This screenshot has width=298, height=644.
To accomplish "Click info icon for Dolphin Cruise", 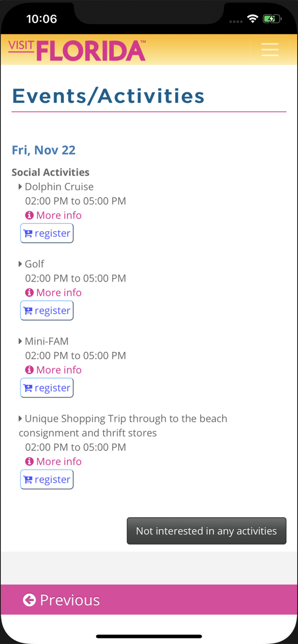I will 29,215.
